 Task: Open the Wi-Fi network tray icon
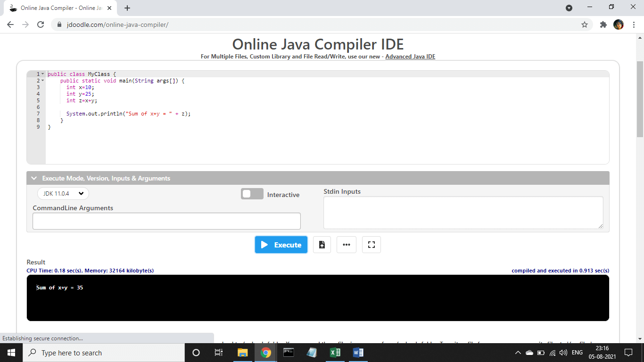coord(553,353)
